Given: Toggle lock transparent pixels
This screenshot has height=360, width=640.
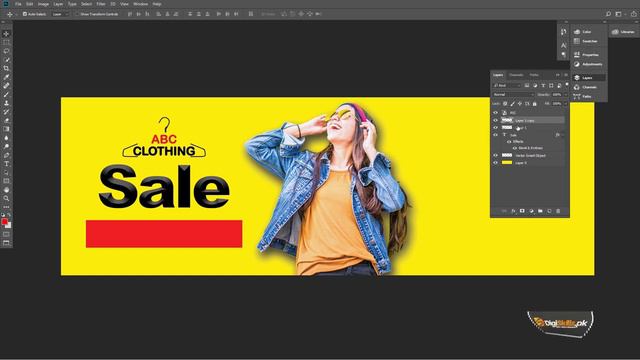Looking at the screenshot, I should tap(505, 104).
